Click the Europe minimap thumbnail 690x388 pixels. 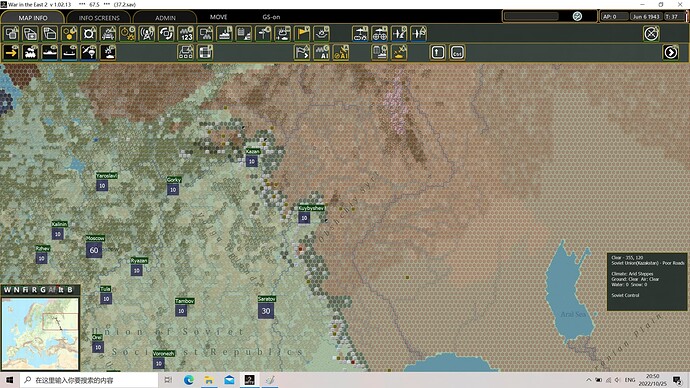click(x=40, y=333)
